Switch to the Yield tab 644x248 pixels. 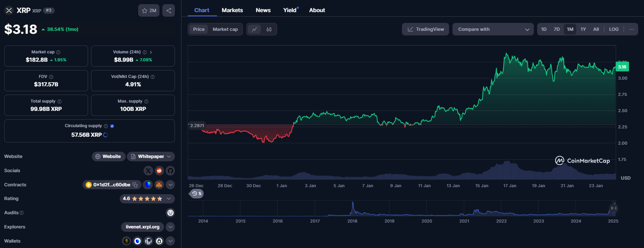pos(290,10)
